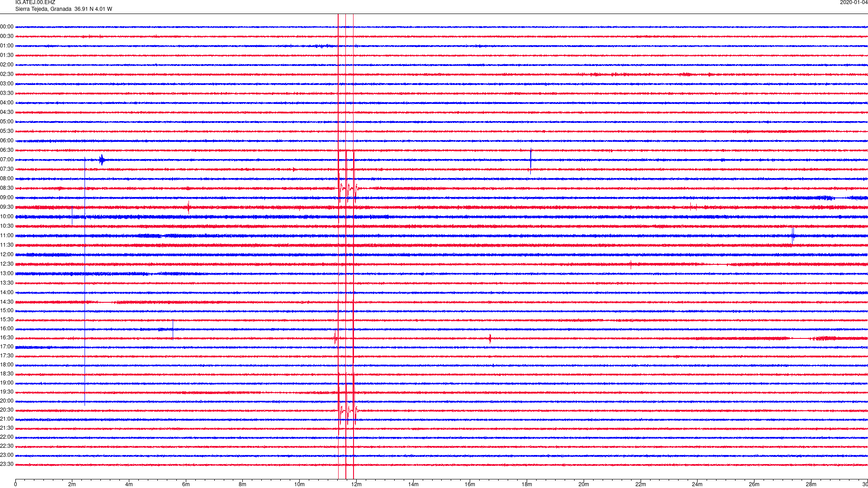Click the station code IG.ATEJ.00.EHZ
Screen dimensions: 868x488
35,2
